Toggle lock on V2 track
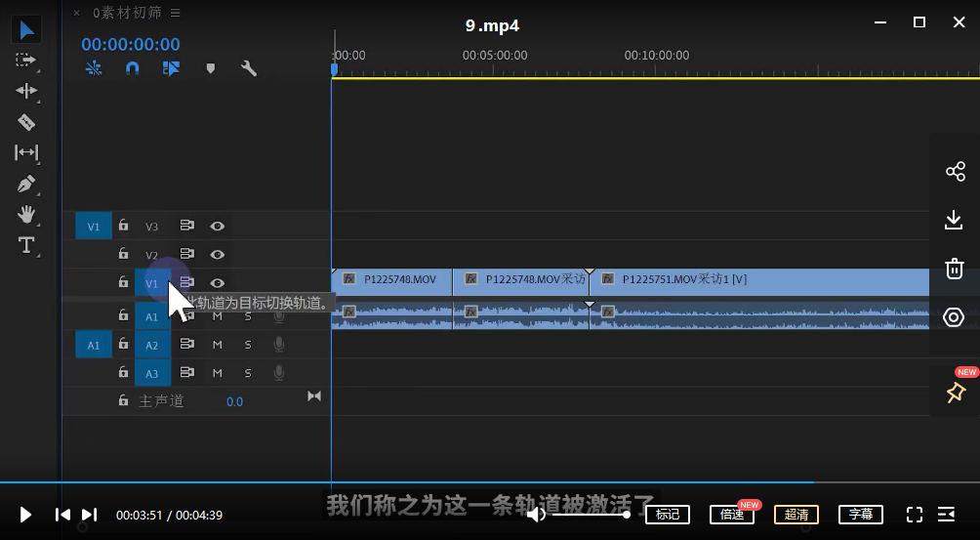The width and height of the screenshot is (980, 540). 123,255
